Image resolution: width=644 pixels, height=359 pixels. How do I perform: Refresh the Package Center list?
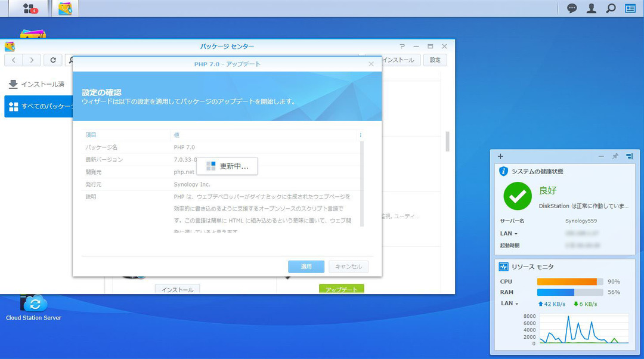point(53,60)
